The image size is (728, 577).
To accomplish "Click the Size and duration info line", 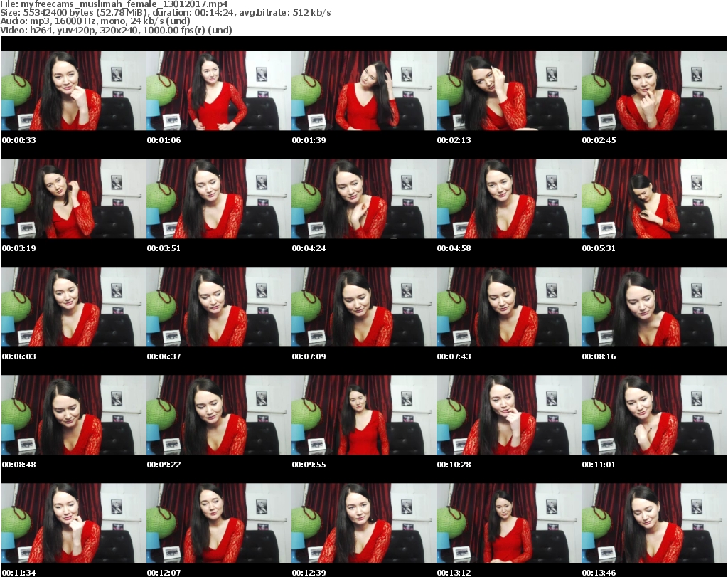I will point(165,13).
